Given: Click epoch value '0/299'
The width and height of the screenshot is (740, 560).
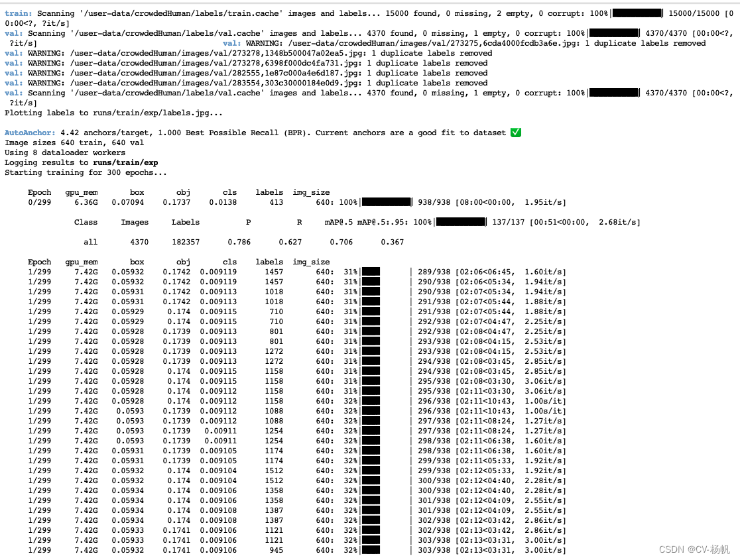Looking at the screenshot, I should pos(40,202).
